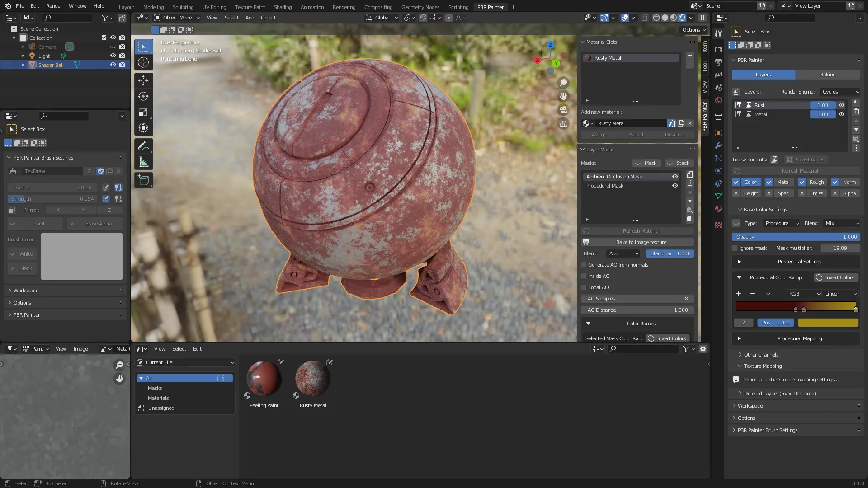Enable the Generate AO from normals checkbox
The image size is (868, 488).
pyautogui.click(x=584, y=265)
